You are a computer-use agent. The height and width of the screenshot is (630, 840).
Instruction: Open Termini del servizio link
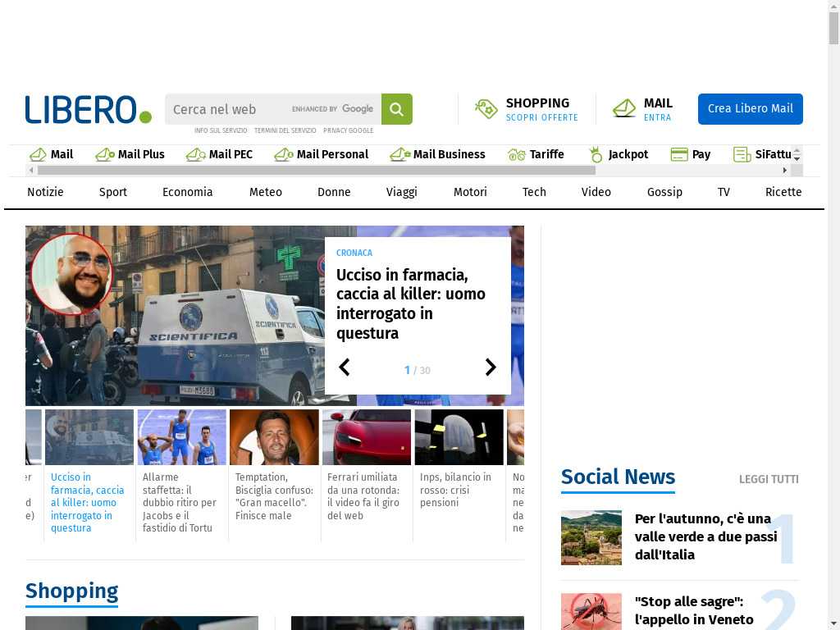click(285, 130)
